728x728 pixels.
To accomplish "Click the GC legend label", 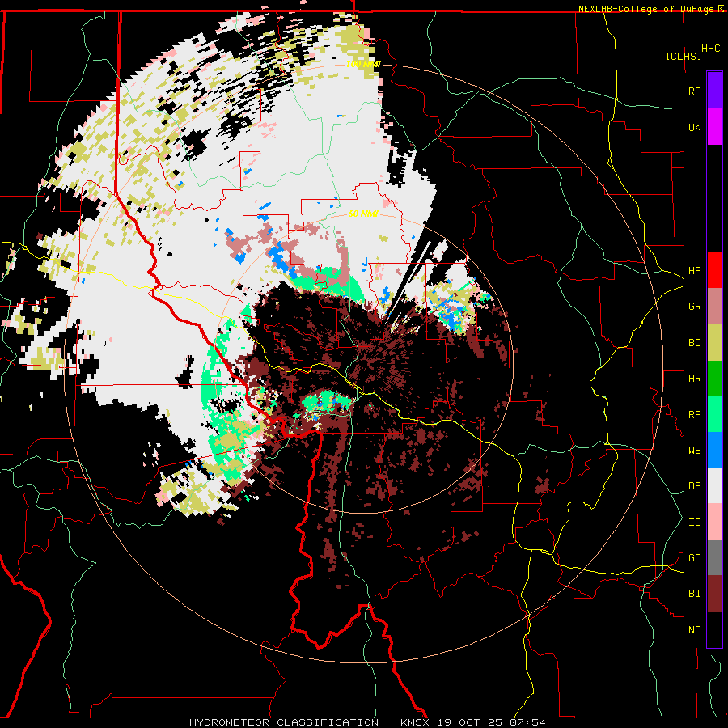I will tap(694, 558).
